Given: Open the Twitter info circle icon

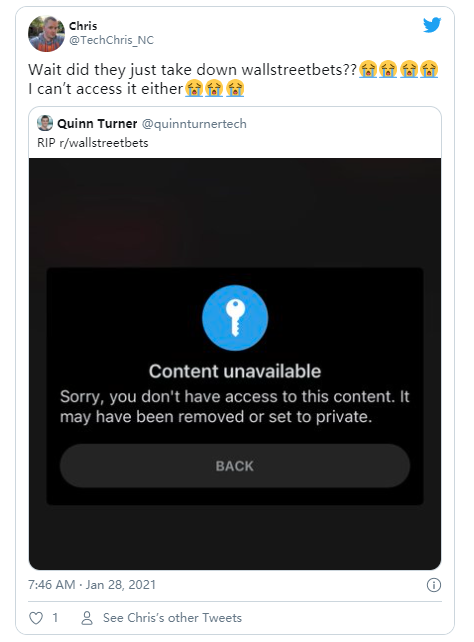Looking at the screenshot, I should pos(433,585).
